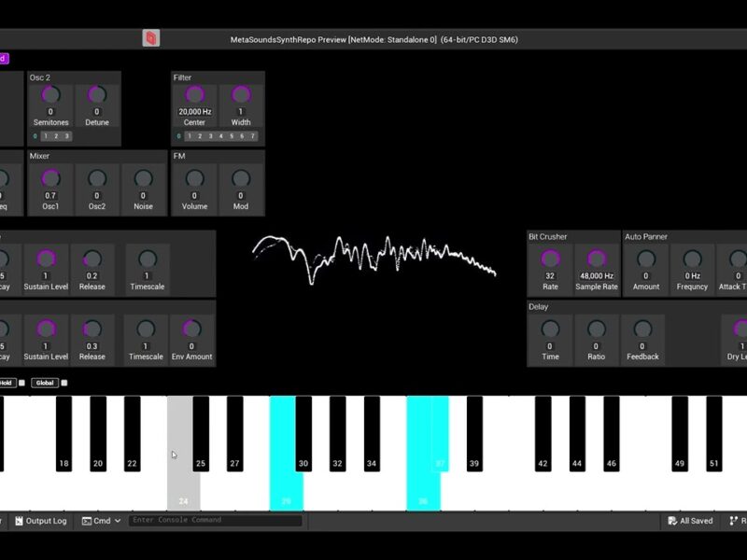Play black piano key 42
Image resolution: width=747 pixels, height=560 pixels.
(543, 433)
